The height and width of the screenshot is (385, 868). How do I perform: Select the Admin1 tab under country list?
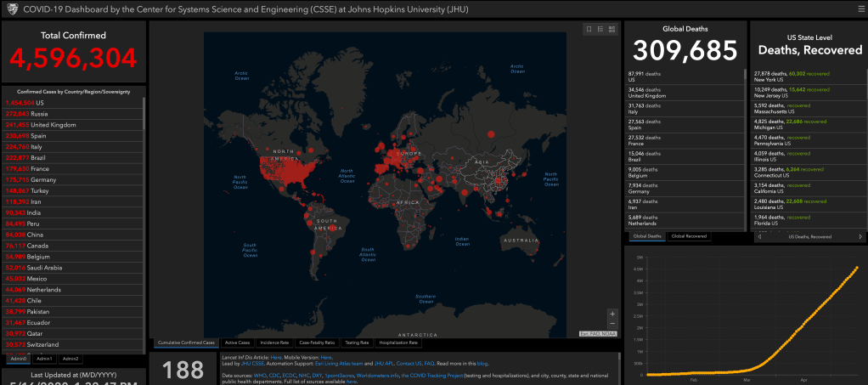pos(44,359)
